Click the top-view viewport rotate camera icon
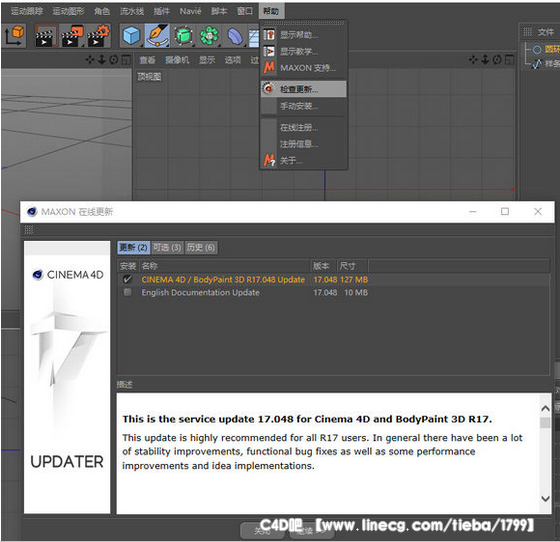 [497, 60]
